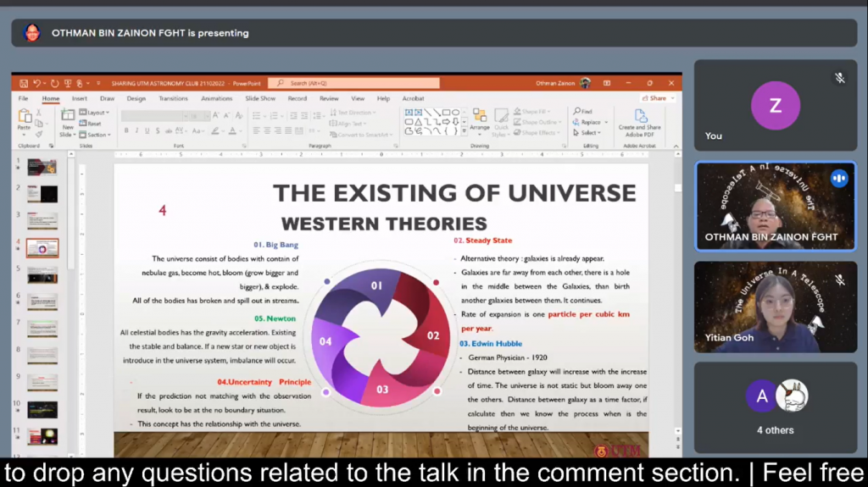Click the Replace button

tap(589, 122)
